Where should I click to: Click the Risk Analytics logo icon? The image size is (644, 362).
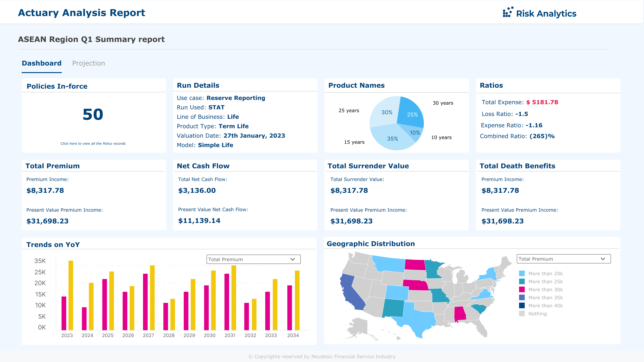click(x=508, y=12)
